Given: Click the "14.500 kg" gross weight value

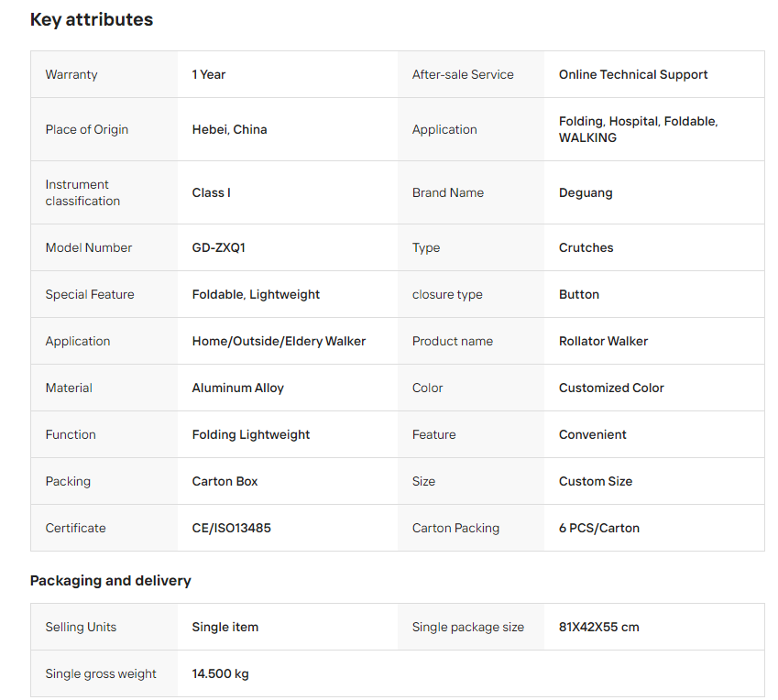Looking at the screenshot, I should point(221,673).
